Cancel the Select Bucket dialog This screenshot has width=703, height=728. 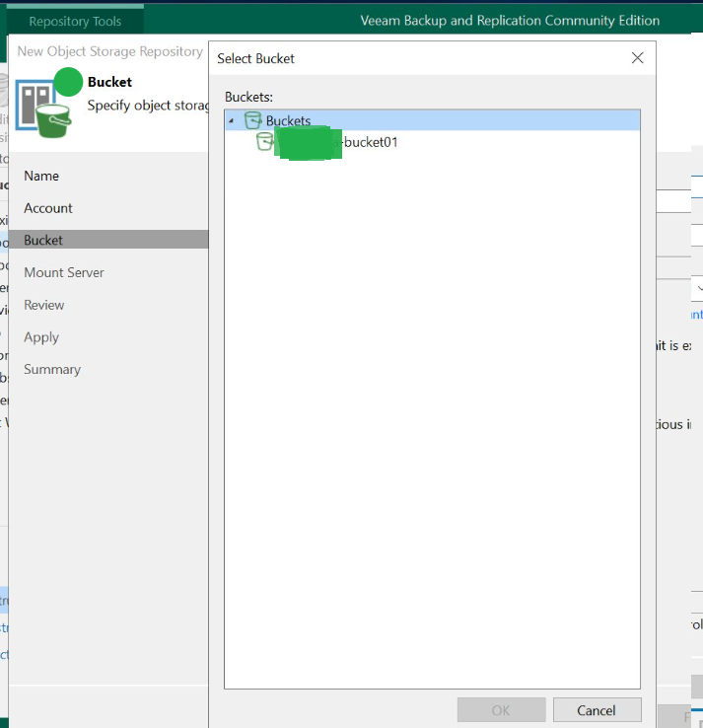pos(597,710)
